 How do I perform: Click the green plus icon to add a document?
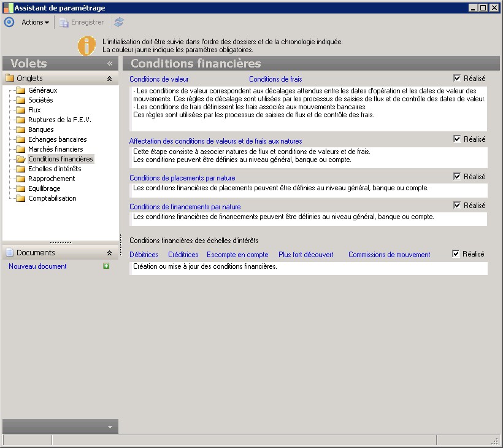pos(107,266)
